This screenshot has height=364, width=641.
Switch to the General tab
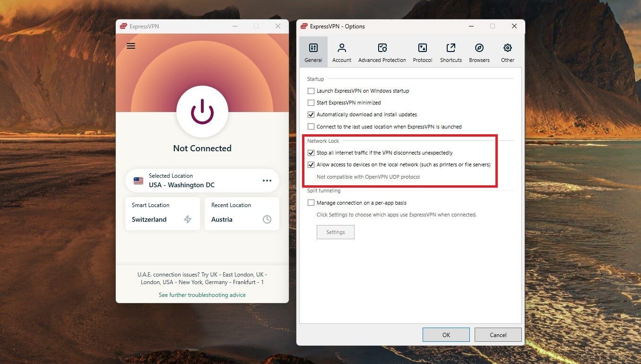(313, 52)
